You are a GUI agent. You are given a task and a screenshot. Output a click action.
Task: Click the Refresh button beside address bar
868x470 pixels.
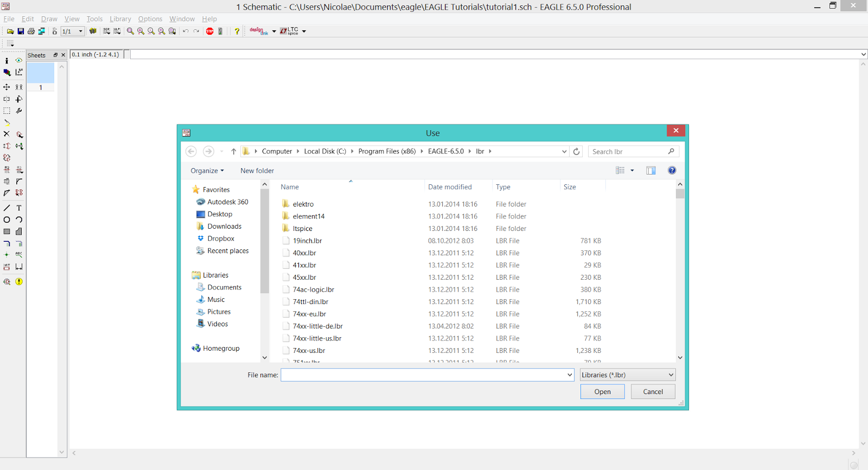[x=577, y=152]
